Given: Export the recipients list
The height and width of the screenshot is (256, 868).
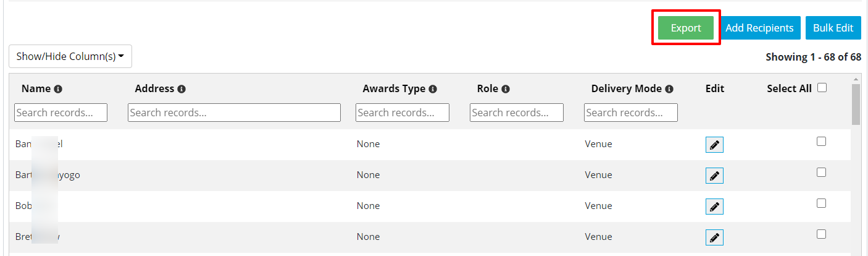Looking at the screenshot, I should [686, 28].
